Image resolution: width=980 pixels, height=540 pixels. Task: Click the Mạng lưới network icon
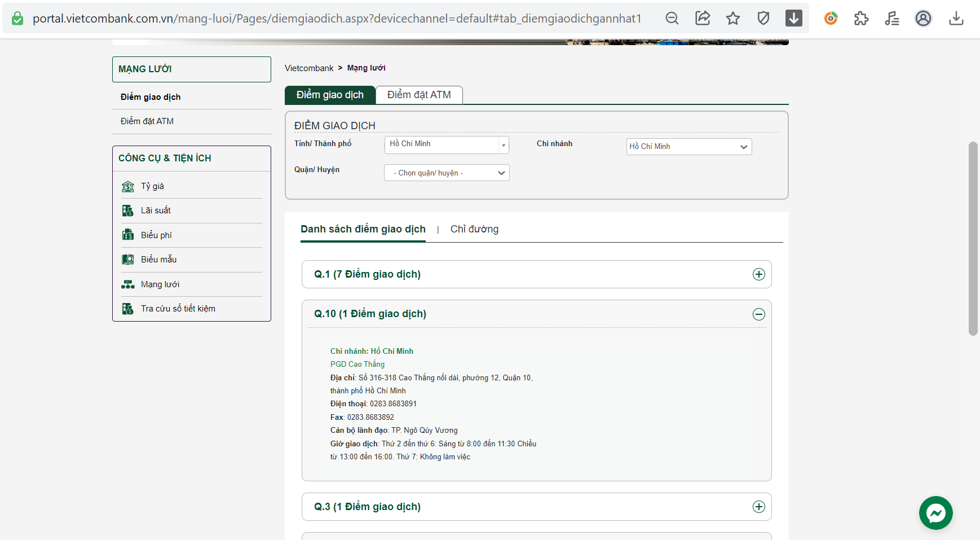pos(128,284)
